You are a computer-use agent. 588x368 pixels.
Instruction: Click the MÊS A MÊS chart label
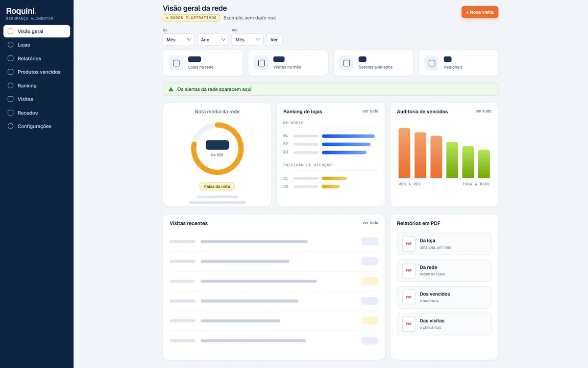410,184
